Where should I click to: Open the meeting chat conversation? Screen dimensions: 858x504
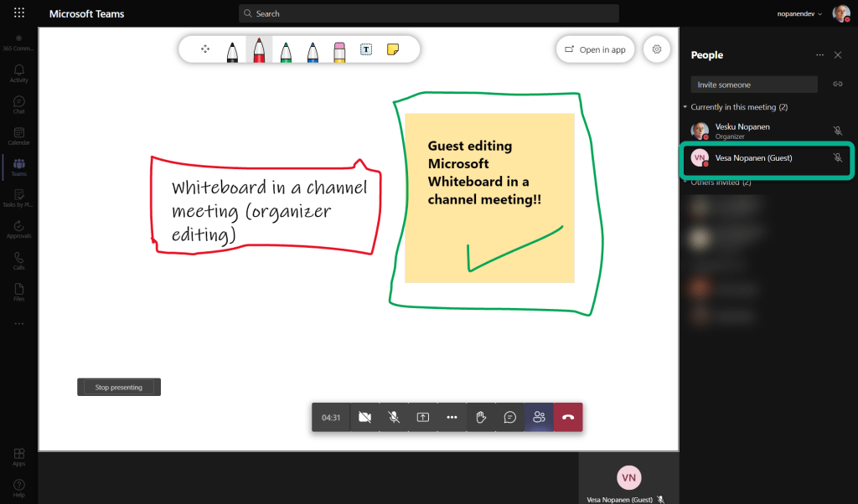tap(509, 417)
